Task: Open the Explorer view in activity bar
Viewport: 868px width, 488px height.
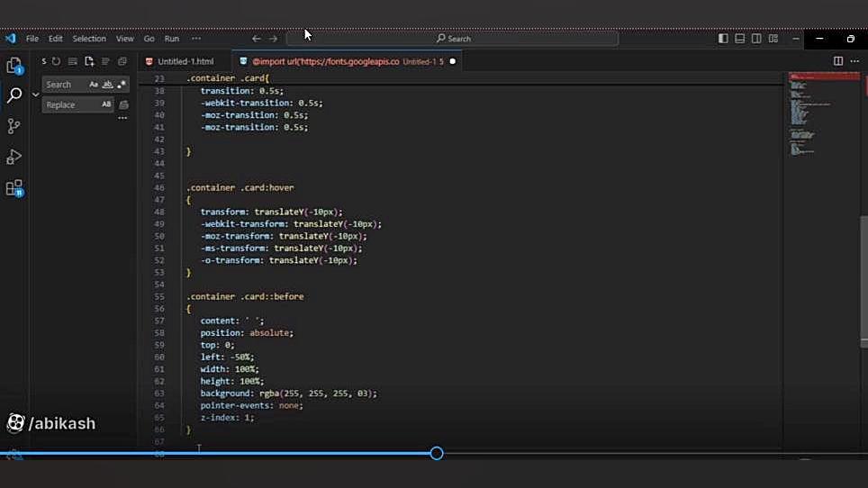Action: click(14, 66)
